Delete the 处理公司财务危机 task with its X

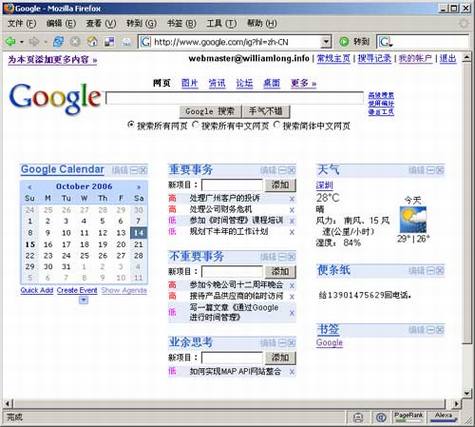pyautogui.click(x=292, y=210)
